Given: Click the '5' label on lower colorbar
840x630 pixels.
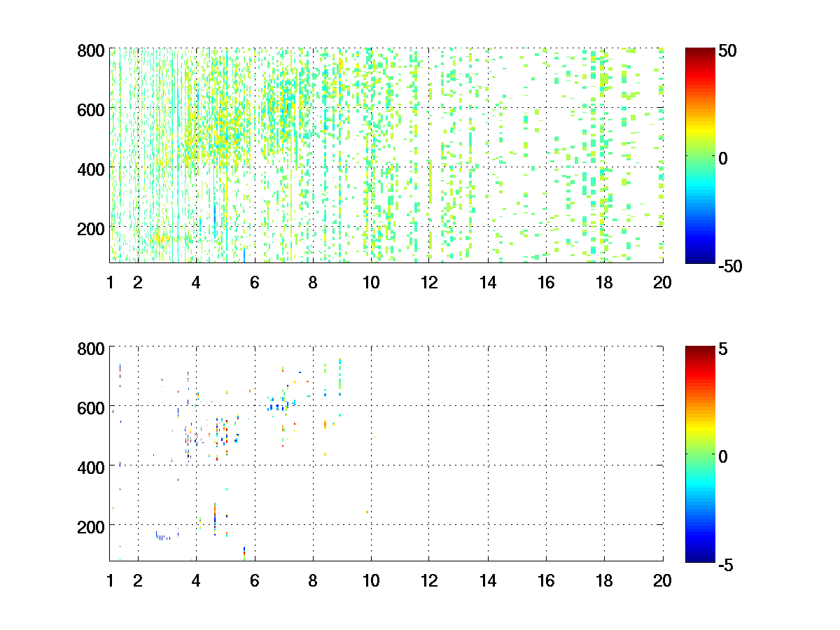Looking at the screenshot, I should [723, 349].
